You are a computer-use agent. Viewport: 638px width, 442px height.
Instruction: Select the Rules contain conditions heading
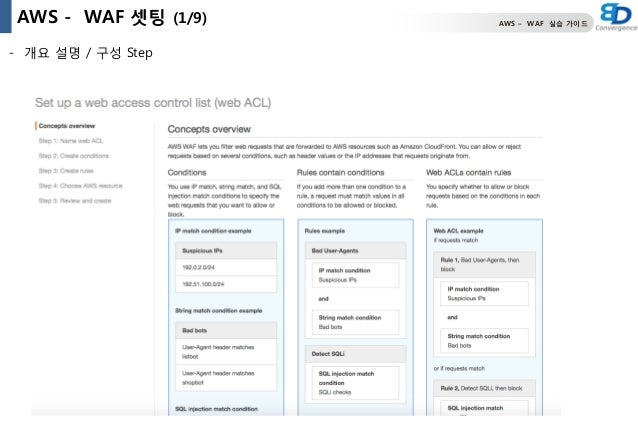point(341,173)
